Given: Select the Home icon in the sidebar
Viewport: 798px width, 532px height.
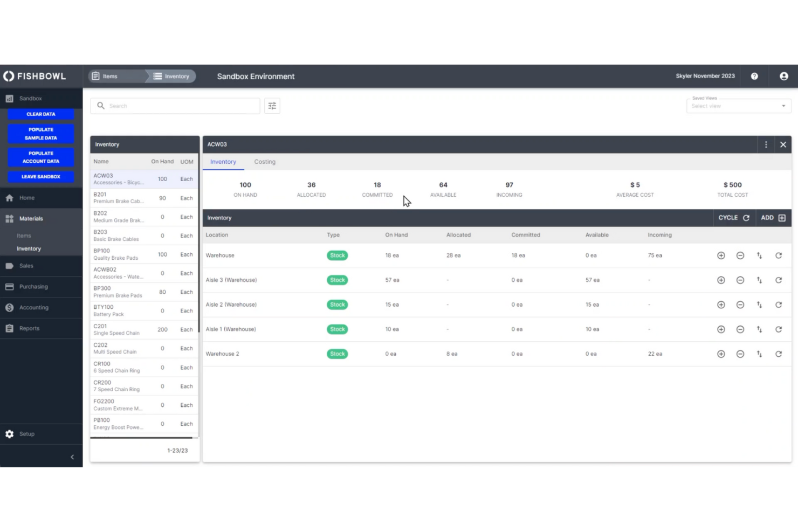Looking at the screenshot, I should [x=9, y=198].
